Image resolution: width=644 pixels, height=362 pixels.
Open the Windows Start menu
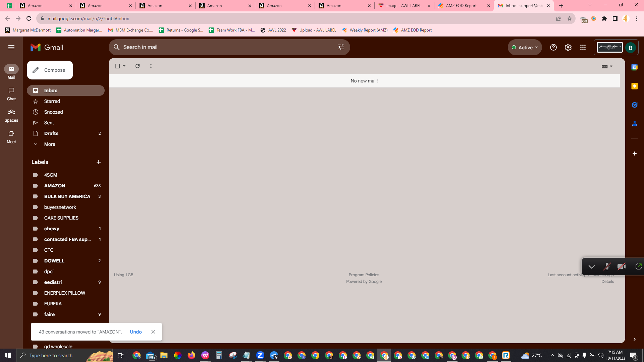(8, 355)
